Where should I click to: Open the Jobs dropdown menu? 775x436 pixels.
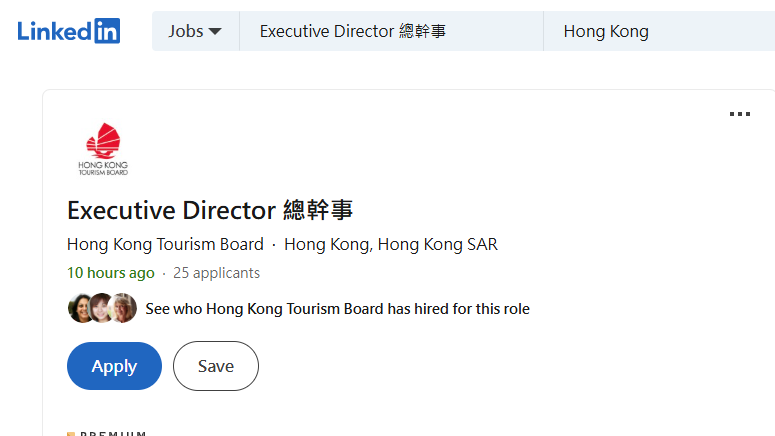pyautogui.click(x=195, y=31)
